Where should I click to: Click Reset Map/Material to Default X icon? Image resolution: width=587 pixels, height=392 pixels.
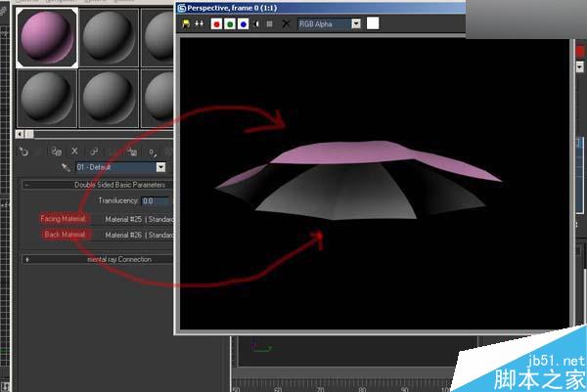click(74, 152)
